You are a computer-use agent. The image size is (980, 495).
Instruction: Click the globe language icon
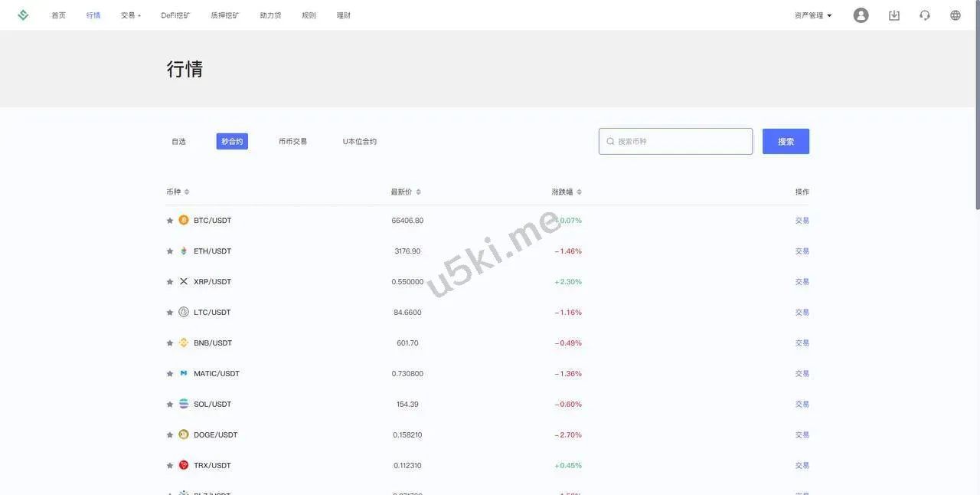pyautogui.click(x=955, y=15)
